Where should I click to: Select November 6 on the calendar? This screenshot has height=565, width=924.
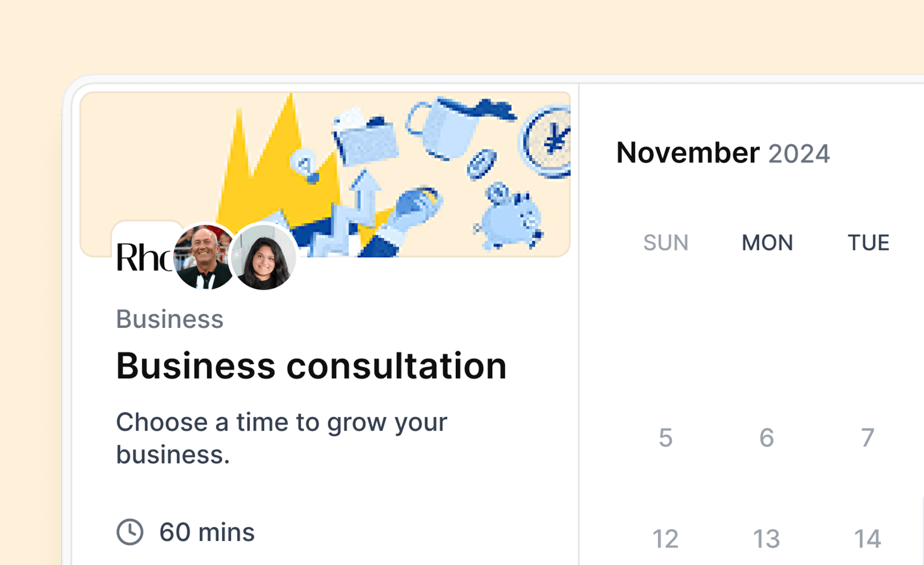[766, 437]
